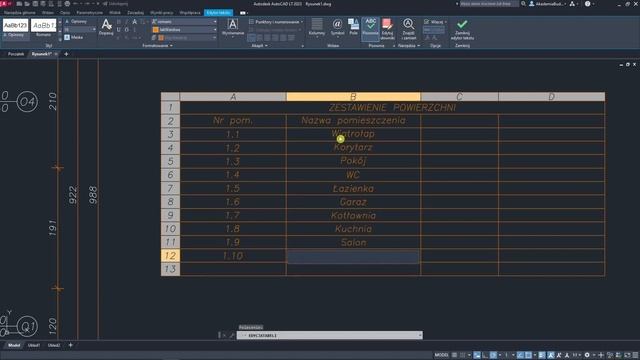640x360 pixels.
Task: Open the Więcej options dropdown
Action: [x=435, y=22]
